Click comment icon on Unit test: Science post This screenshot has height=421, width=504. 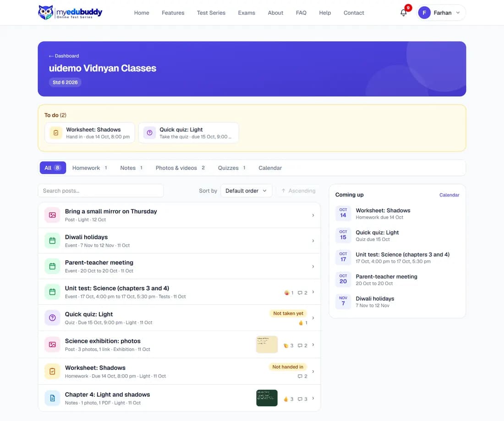300,293
